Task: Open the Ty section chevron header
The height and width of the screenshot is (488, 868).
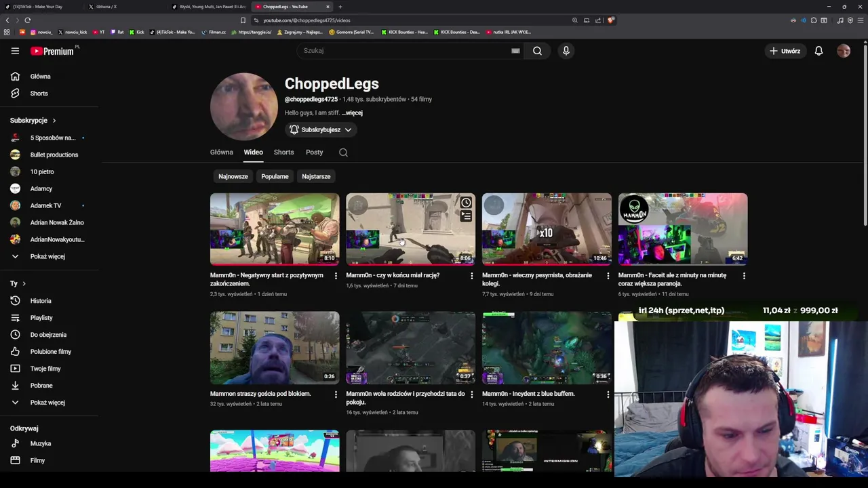Action: (18, 283)
